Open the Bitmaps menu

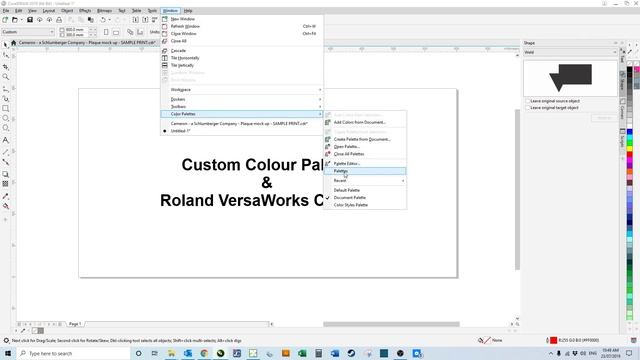click(x=104, y=11)
